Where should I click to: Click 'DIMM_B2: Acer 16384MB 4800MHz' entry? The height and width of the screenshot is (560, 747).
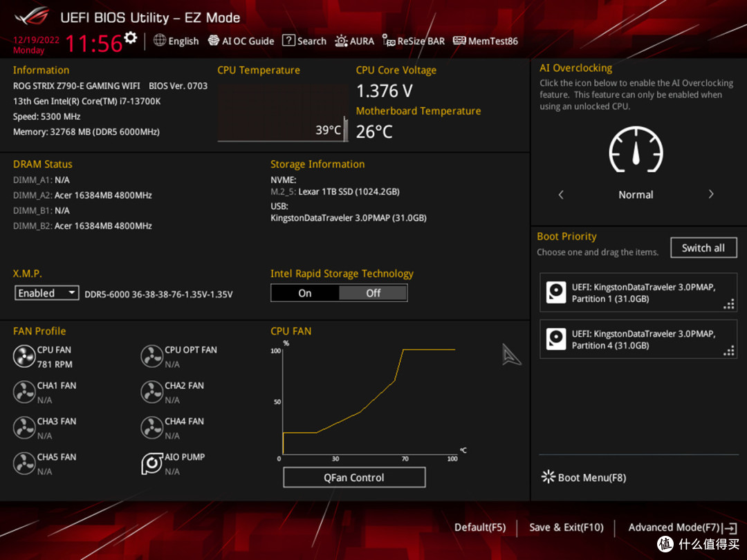(82, 225)
